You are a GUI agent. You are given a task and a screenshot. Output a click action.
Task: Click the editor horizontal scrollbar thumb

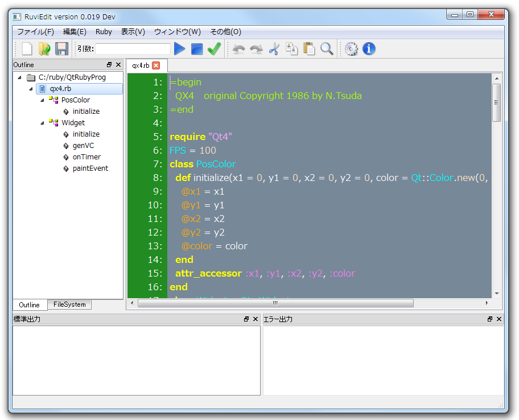tap(275, 303)
